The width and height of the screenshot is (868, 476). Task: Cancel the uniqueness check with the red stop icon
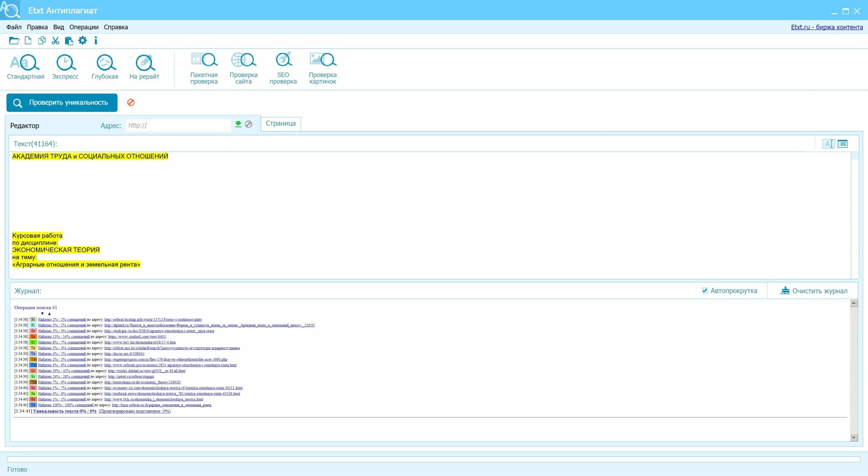coord(131,102)
